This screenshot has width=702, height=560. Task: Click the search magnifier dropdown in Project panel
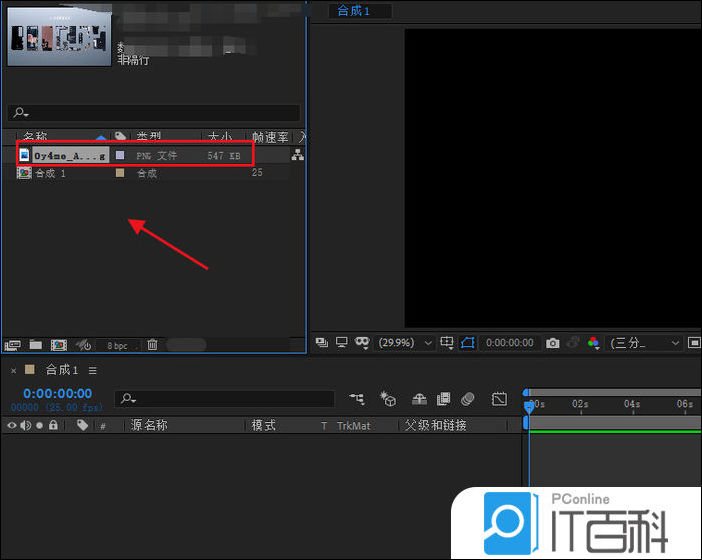pos(21,112)
